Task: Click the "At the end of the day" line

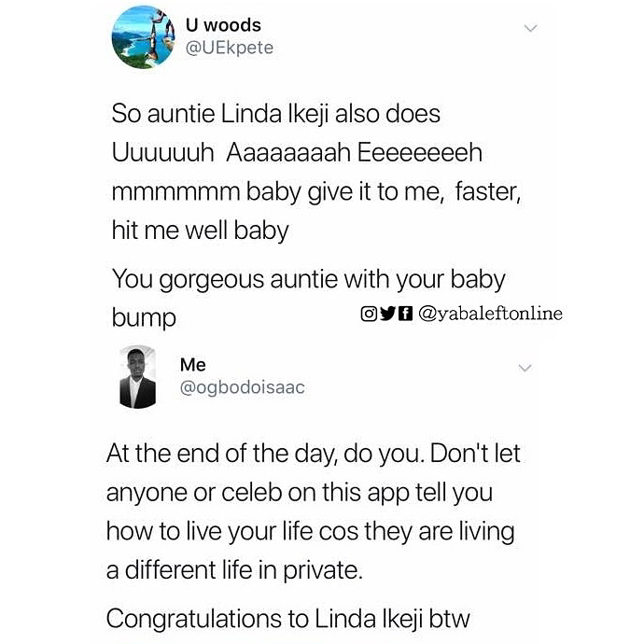Action: [x=314, y=455]
